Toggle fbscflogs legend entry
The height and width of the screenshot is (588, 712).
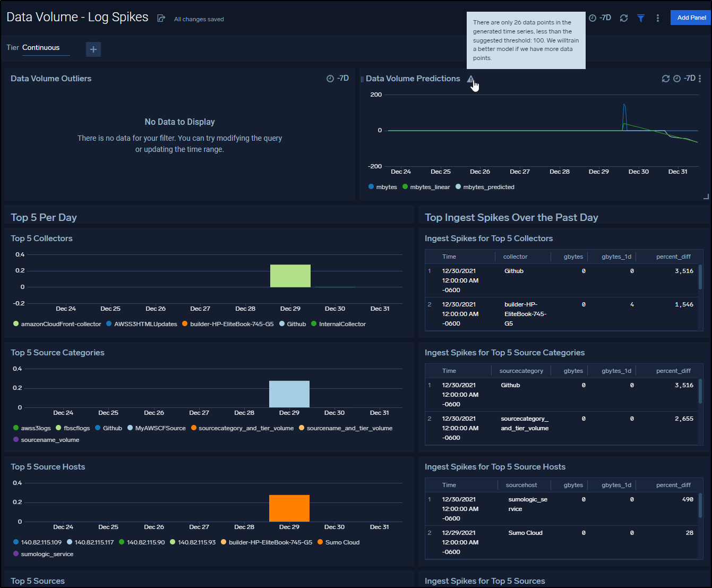73,428
